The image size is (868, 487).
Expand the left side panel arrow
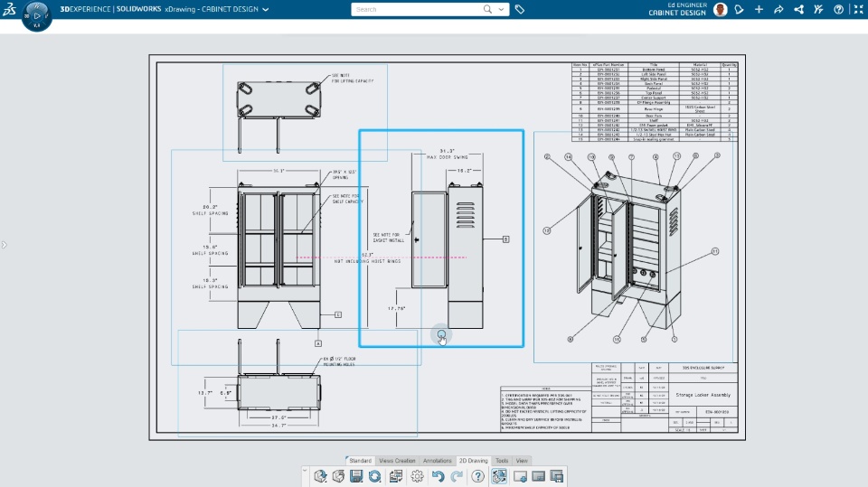click(x=4, y=245)
